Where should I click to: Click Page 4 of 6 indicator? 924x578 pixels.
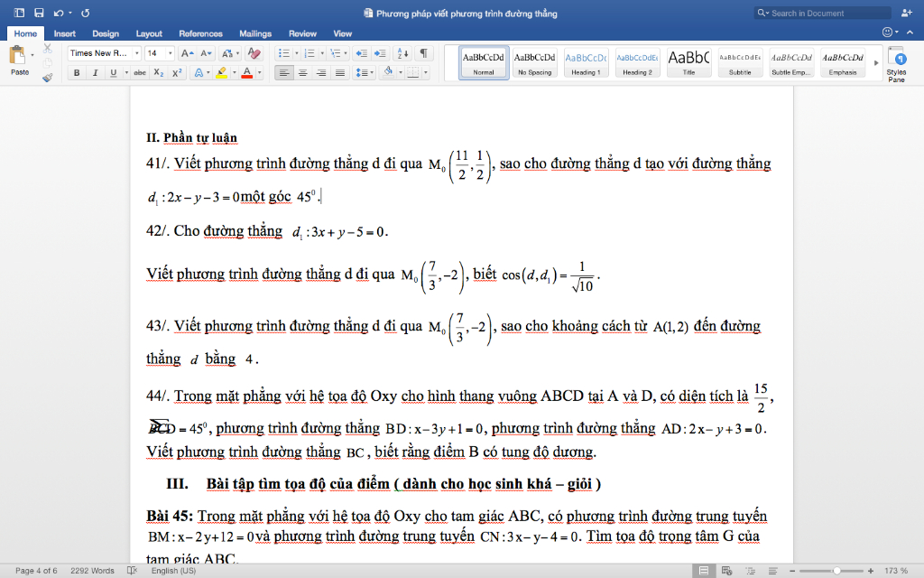pyautogui.click(x=36, y=571)
